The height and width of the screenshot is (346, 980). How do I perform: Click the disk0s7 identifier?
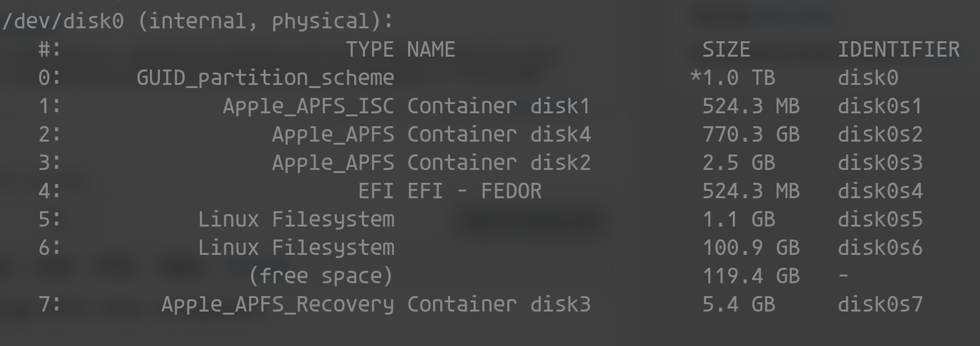(880, 304)
